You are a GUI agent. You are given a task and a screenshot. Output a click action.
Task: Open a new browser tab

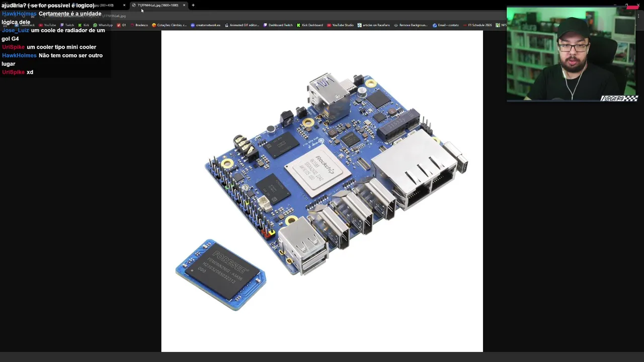coord(193,5)
